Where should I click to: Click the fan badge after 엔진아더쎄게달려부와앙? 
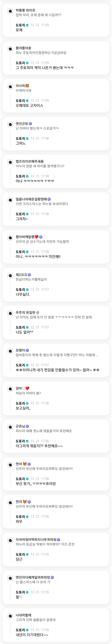pos(52,577)
